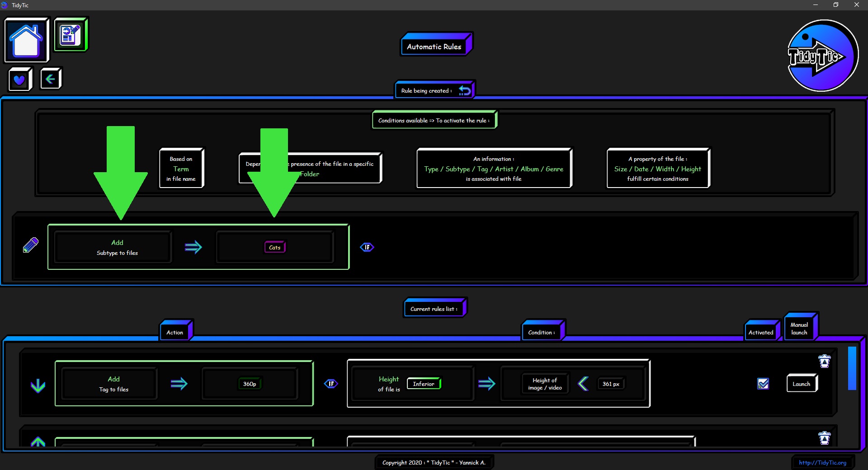The width and height of the screenshot is (868, 470).
Task: Click the IF icon beside the Cats rule
Action: [x=367, y=247]
